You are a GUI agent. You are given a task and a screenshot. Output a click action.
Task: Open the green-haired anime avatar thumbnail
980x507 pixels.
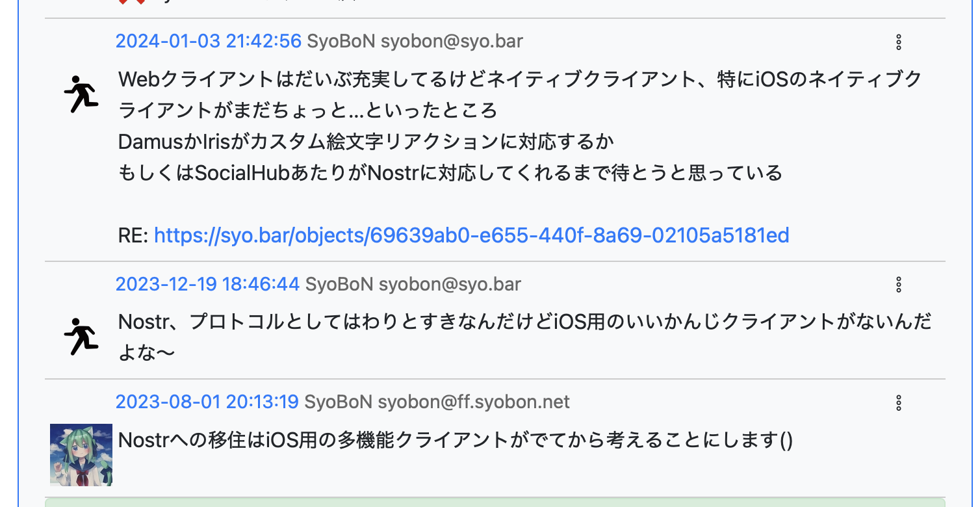pos(81,454)
